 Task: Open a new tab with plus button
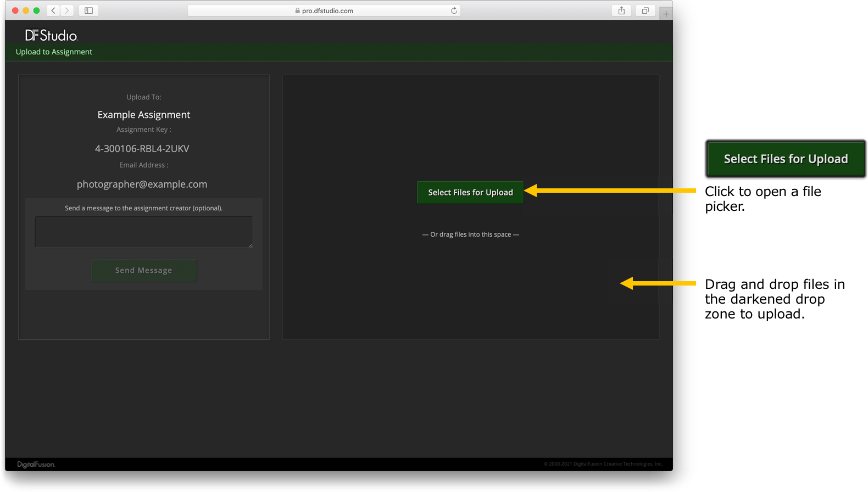pos(666,14)
